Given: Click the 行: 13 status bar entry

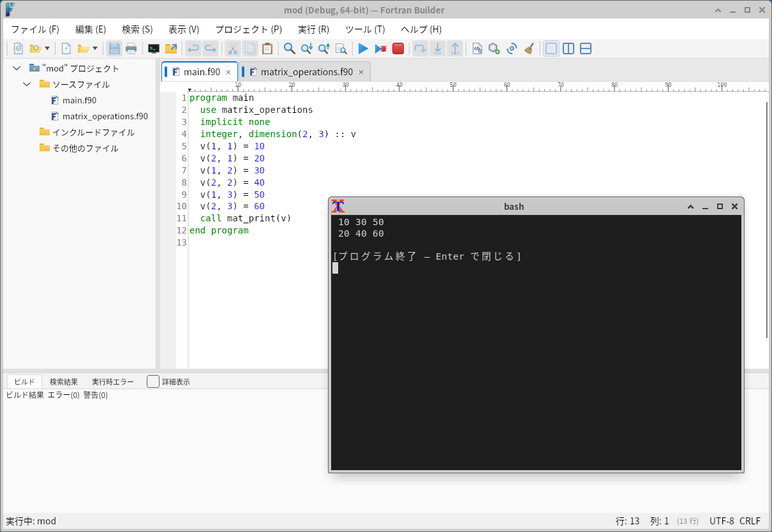Looking at the screenshot, I should pos(628,521).
